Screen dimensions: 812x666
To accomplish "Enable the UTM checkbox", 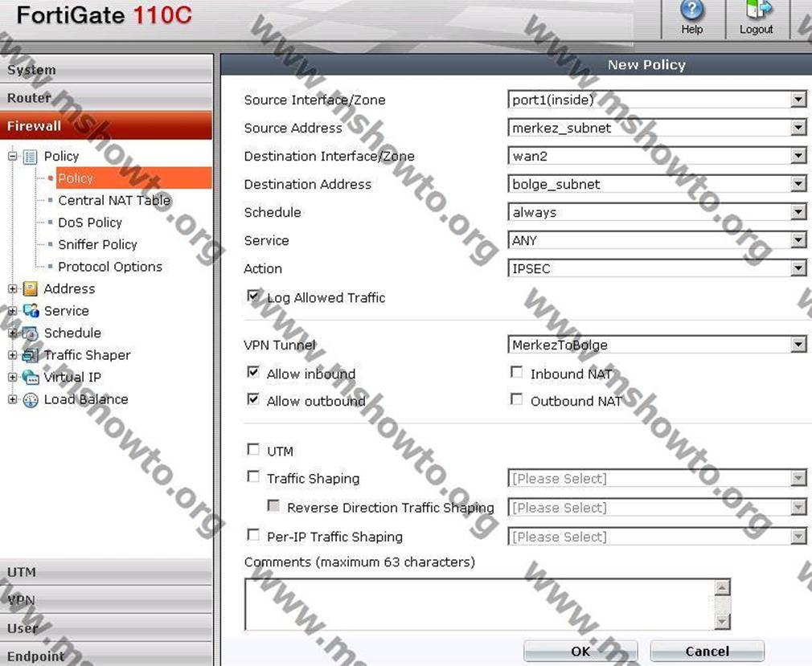I will pyautogui.click(x=253, y=449).
